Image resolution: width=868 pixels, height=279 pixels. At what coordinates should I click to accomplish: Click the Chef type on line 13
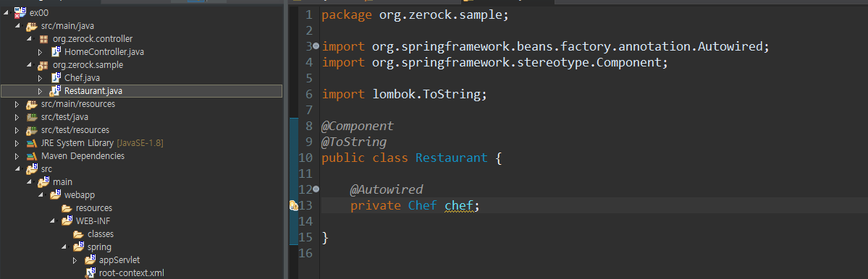[x=422, y=206]
